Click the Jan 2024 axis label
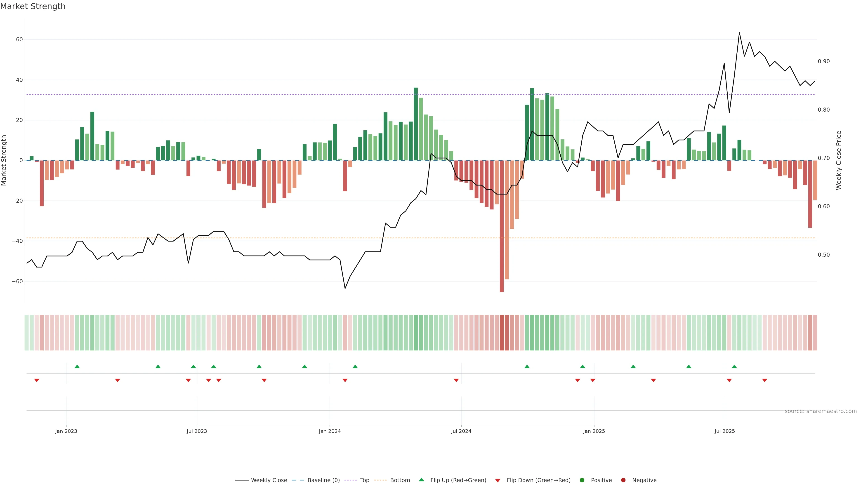 330,431
